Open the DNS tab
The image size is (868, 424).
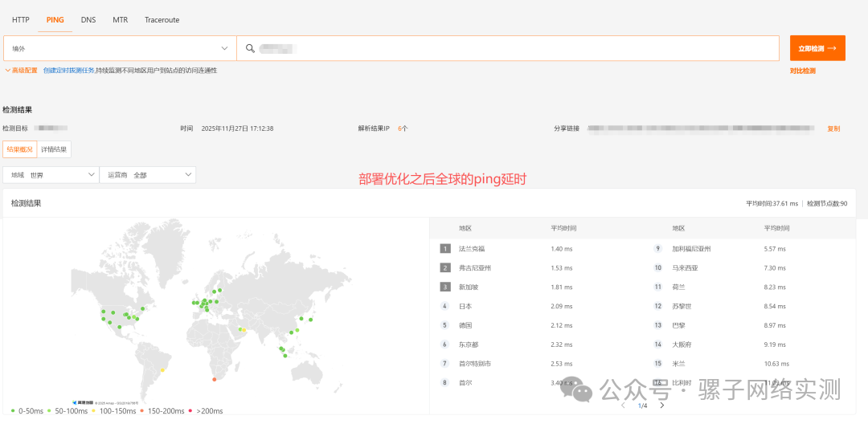(x=88, y=19)
